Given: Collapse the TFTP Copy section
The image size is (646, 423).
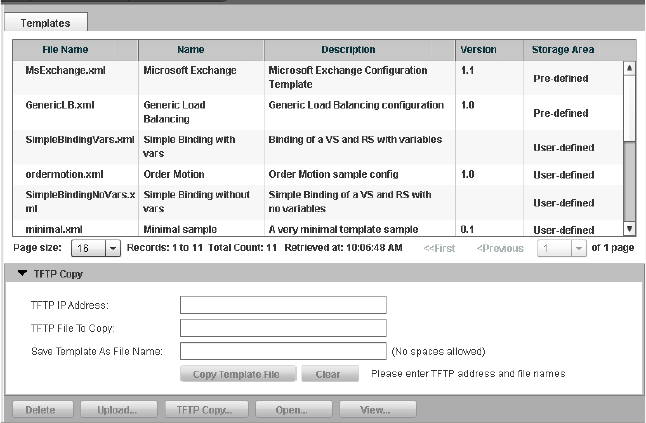Looking at the screenshot, I should click(23, 273).
